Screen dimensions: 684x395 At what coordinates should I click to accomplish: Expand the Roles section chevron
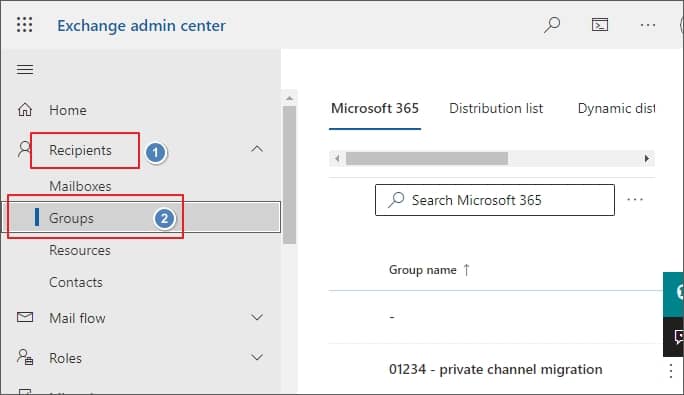coord(257,357)
